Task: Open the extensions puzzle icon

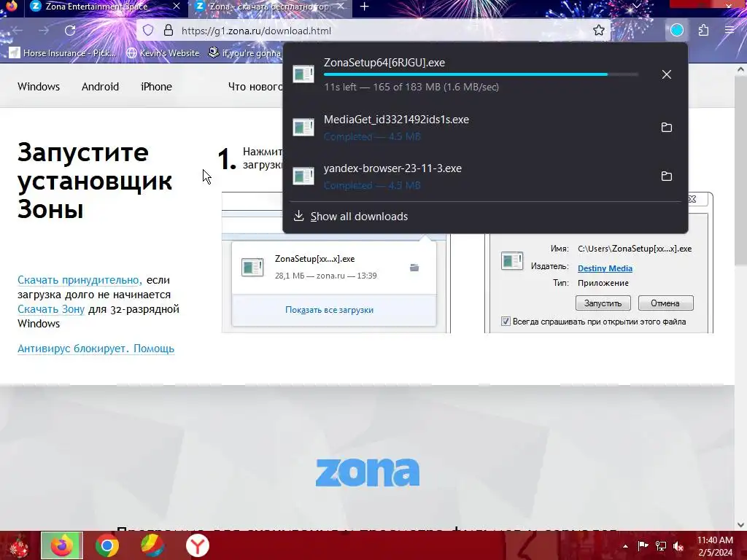Action: [703, 31]
